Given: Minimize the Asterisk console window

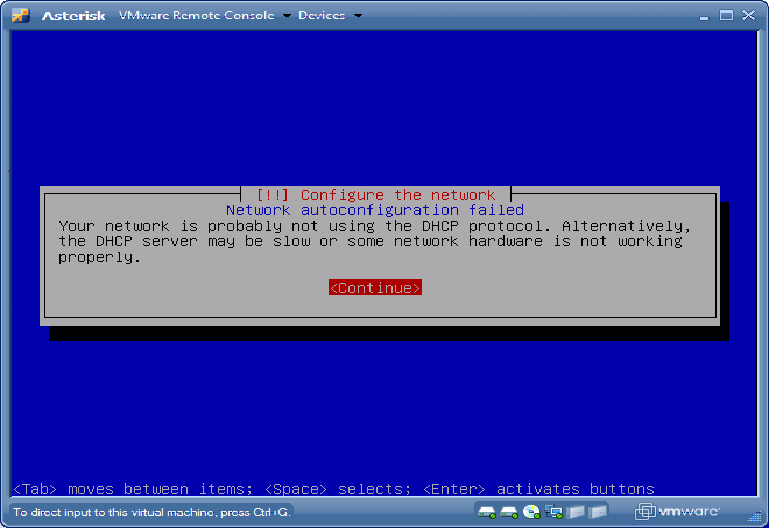Looking at the screenshot, I should click(704, 16).
